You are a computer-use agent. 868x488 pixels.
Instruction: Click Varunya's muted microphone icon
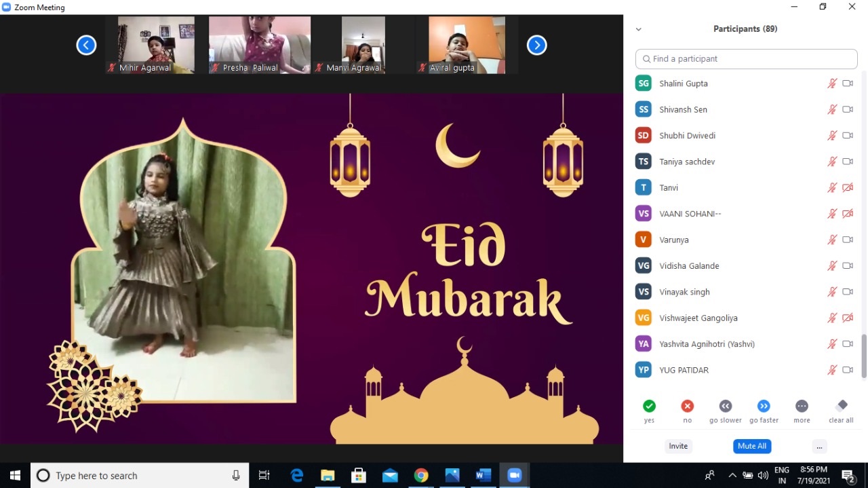pos(832,240)
